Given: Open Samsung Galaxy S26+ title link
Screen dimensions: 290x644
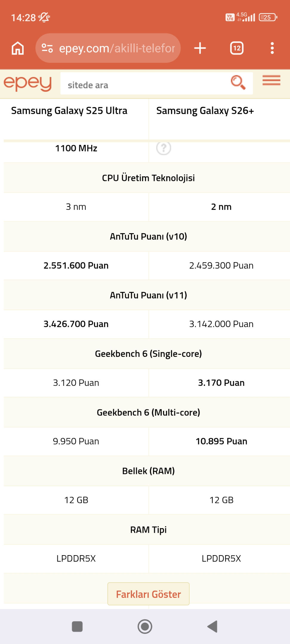Looking at the screenshot, I should click(x=205, y=111).
